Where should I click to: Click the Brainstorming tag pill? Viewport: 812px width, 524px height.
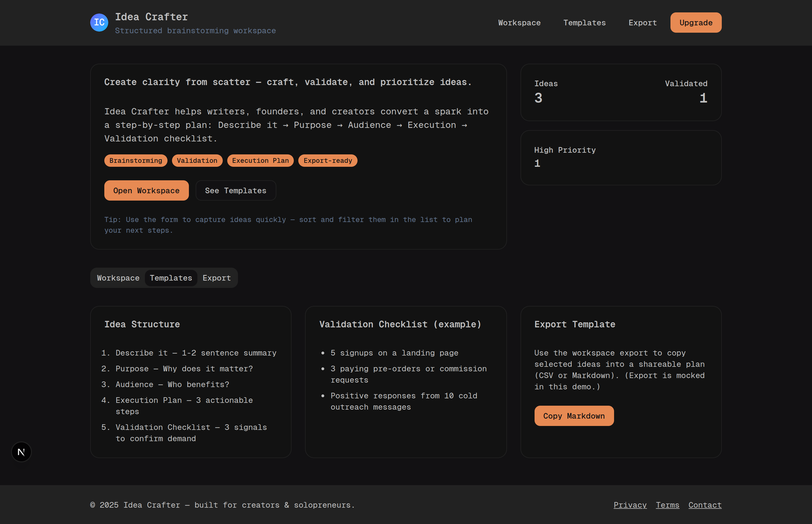pos(136,161)
